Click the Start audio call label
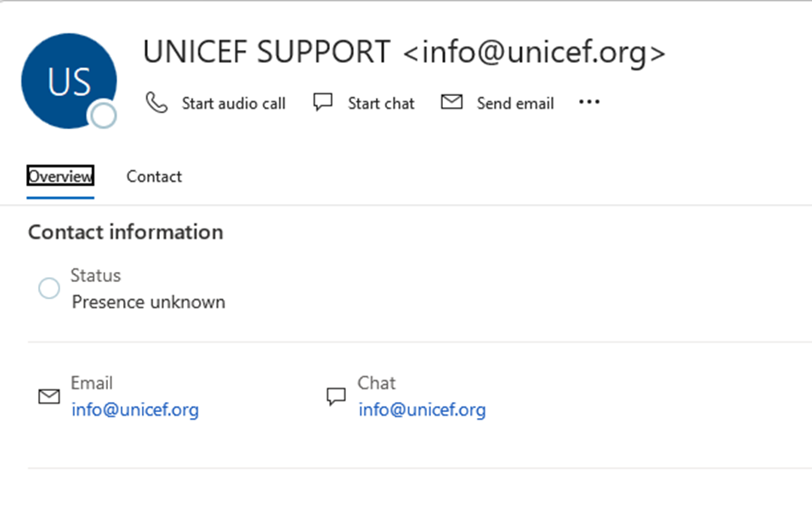 234,104
